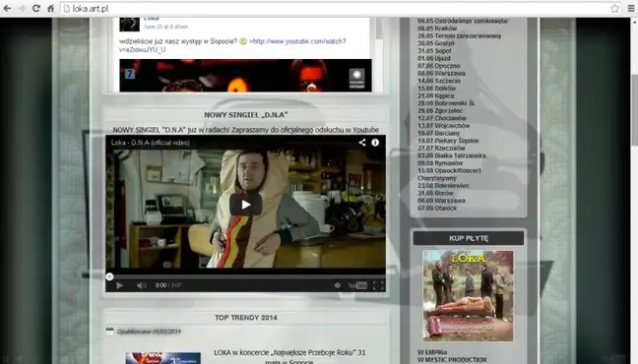Viewport: 638px width, 364px height.
Task: Click the video progress bar handle
Action: tap(109, 277)
